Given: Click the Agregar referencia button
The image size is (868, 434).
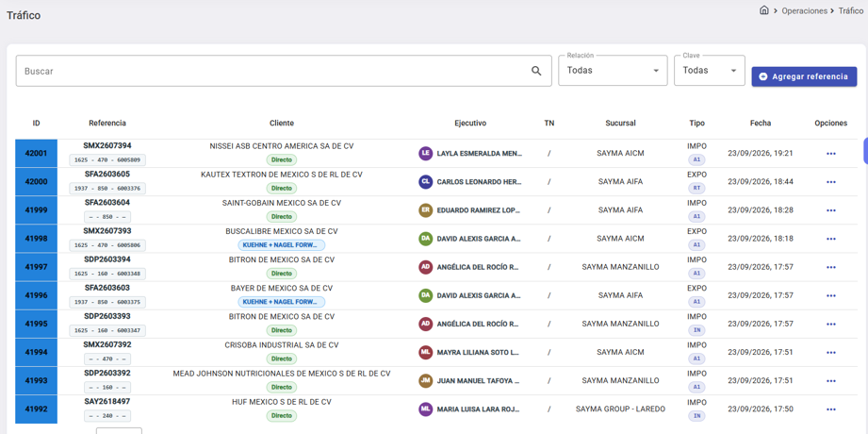Looking at the screenshot, I should [804, 76].
